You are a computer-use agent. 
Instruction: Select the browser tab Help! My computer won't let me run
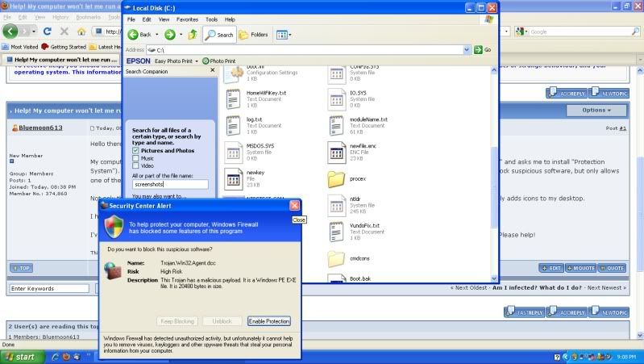click(x=60, y=60)
